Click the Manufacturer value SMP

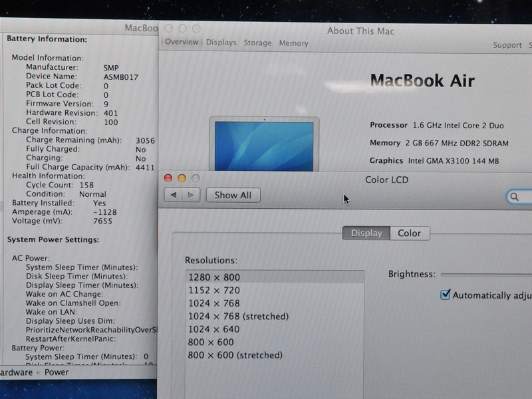point(111,68)
